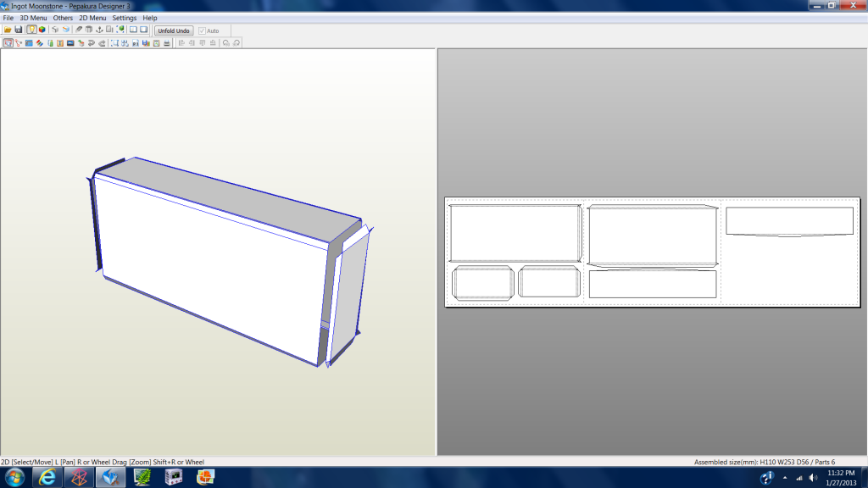Open Internet Explorer from taskbar
Viewport: 868px width, 488px height.
(47, 477)
